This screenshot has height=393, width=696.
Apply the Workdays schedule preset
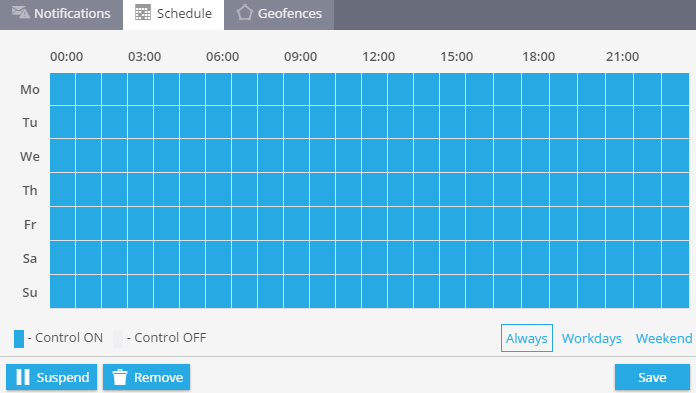coord(592,338)
